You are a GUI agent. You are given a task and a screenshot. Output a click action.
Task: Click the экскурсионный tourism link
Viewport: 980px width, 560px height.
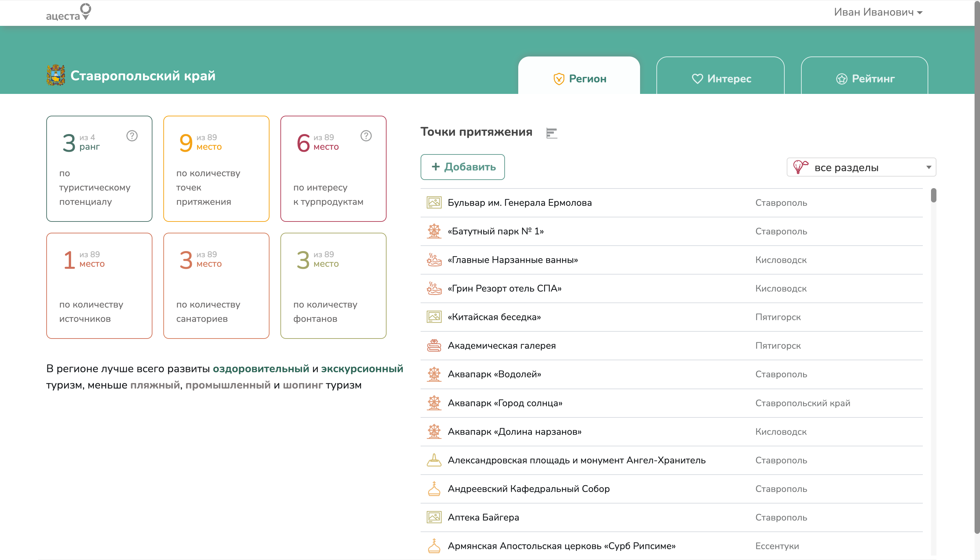click(x=362, y=368)
